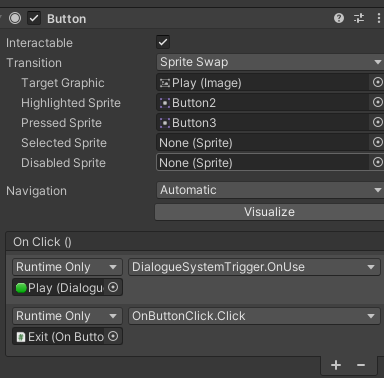Click the Pressed Sprite label

tap(62, 123)
